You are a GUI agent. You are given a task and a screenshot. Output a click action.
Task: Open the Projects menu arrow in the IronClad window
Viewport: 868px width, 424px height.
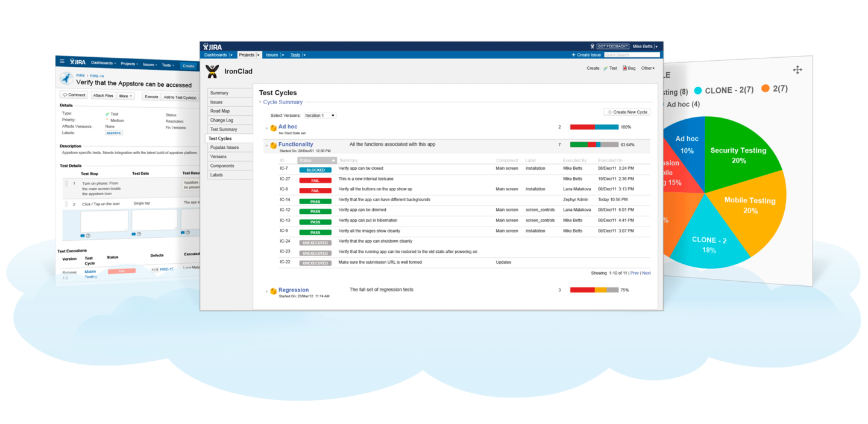point(259,55)
